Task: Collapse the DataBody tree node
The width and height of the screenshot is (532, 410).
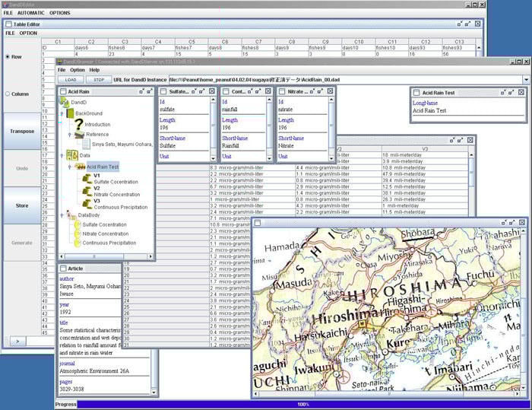Action: 62,215
